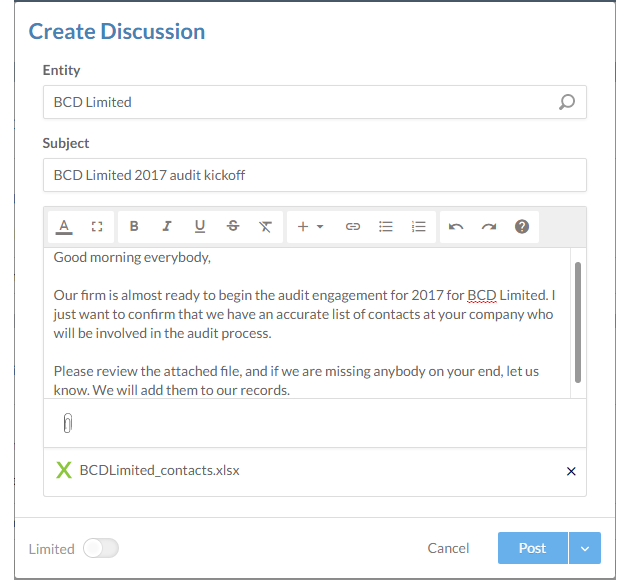
Task: Toggle the Limited switch on
Action: (x=100, y=548)
